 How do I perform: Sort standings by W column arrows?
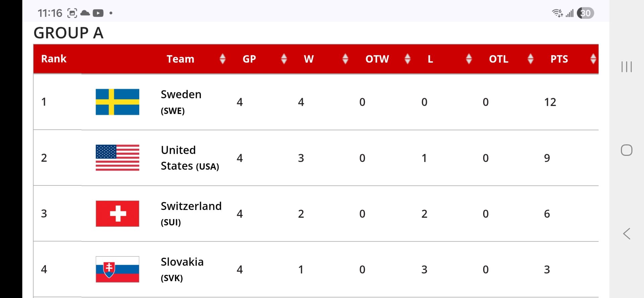(x=345, y=59)
